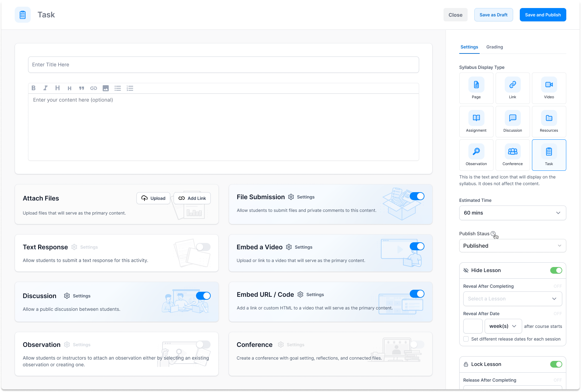Open Observation card settings gear
Screen dimensions: 581x392
point(67,345)
